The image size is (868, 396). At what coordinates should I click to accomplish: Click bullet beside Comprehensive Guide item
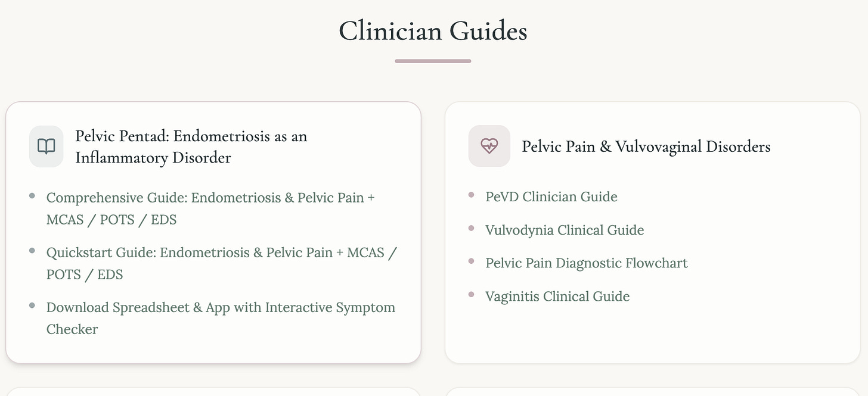[x=32, y=196]
